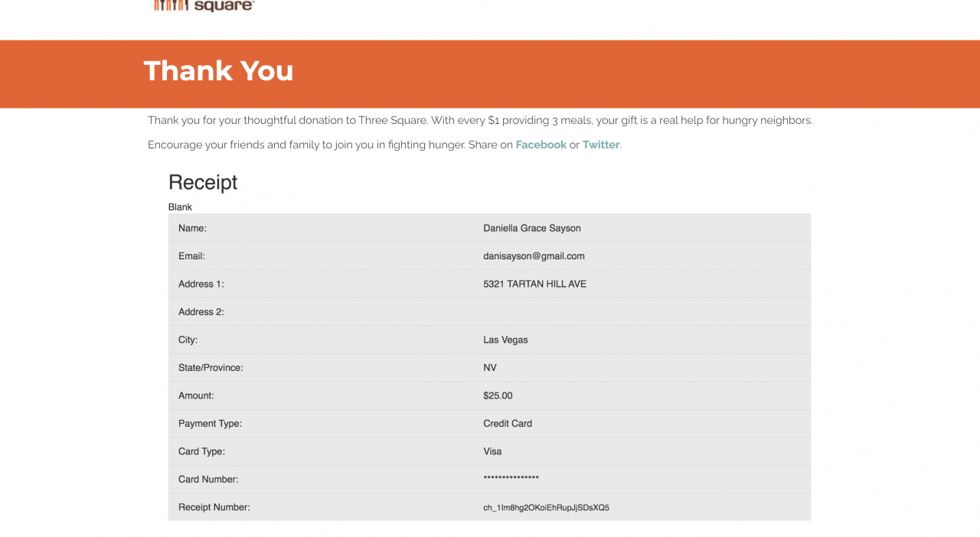This screenshot has width=980, height=537.
Task: Click the Card Number row label
Action: pos(208,480)
